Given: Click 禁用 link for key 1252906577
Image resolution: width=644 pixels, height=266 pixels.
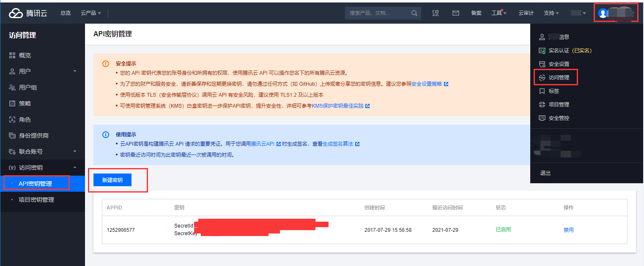Looking at the screenshot, I should pyautogui.click(x=569, y=230).
